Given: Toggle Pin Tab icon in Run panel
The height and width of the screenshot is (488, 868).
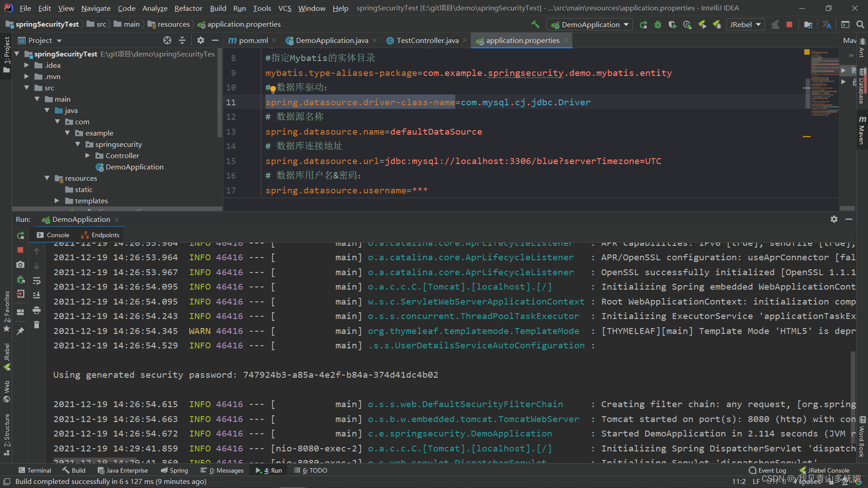Looking at the screenshot, I should coord(20,331).
